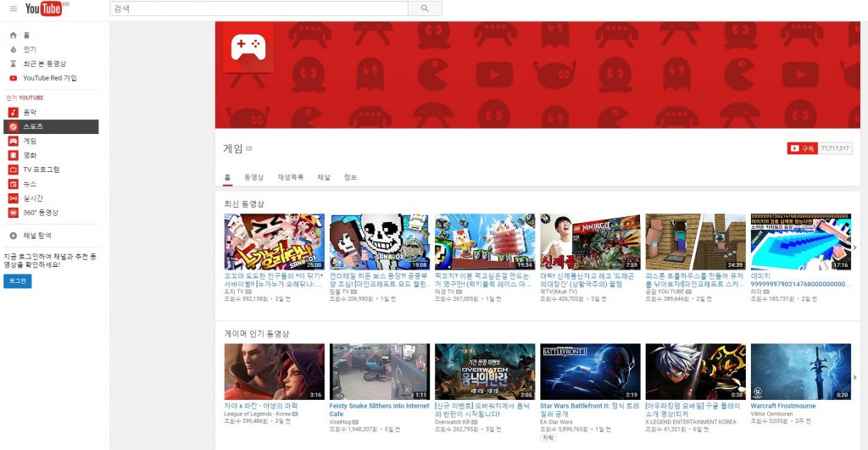Select the 음악 music channel icon
This screenshot has width=868, height=450.
coord(14,113)
